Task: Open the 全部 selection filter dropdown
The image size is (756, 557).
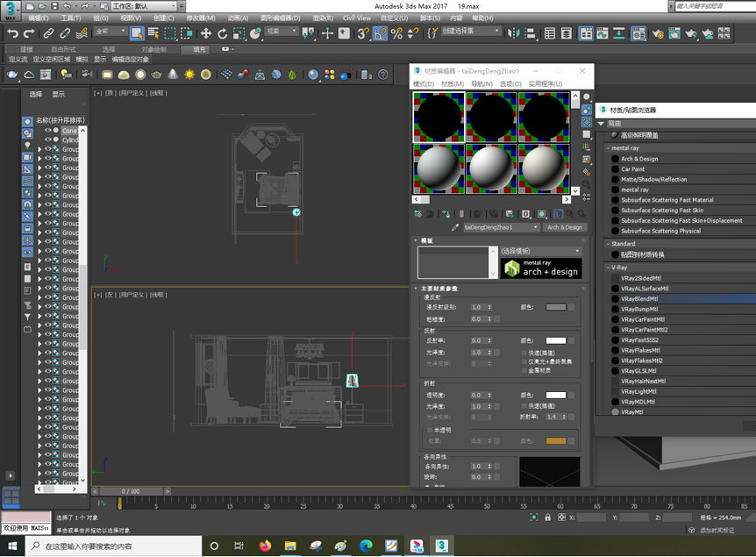Action: point(111,31)
